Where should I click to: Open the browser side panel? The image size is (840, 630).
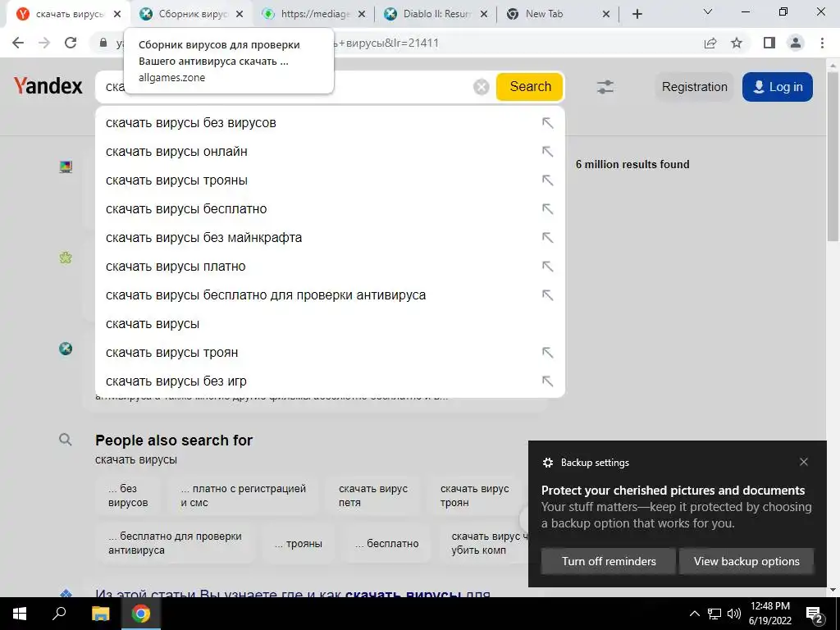pyautogui.click(x=769, y=43)
